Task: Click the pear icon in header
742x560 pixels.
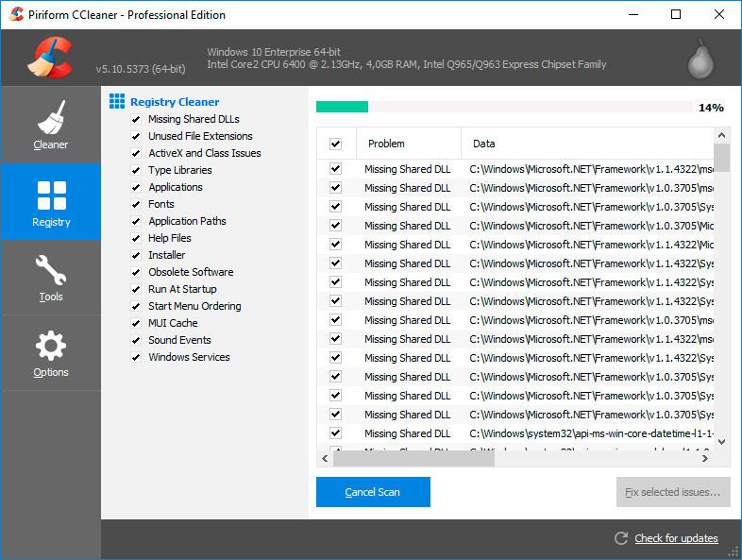Action: coord(700,59)
